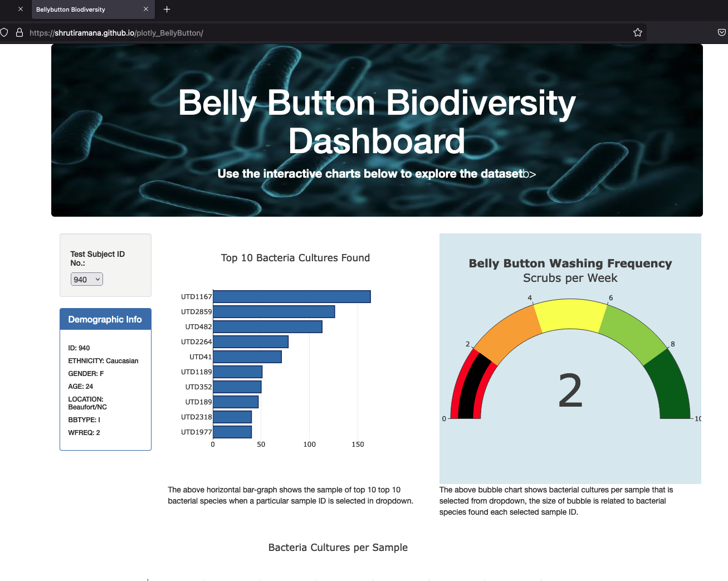Click the UTD2859 bar in the chart

[x=273, y=311]
